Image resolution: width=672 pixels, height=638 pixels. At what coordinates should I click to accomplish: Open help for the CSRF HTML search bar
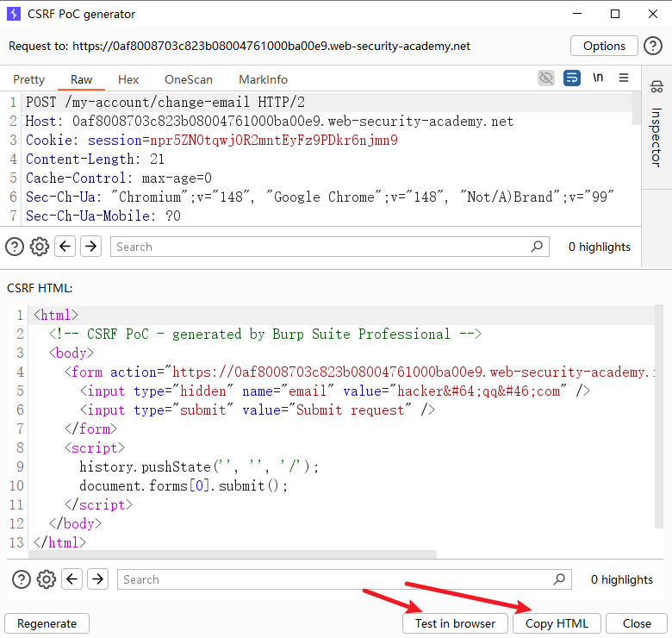tap(22, 579)
